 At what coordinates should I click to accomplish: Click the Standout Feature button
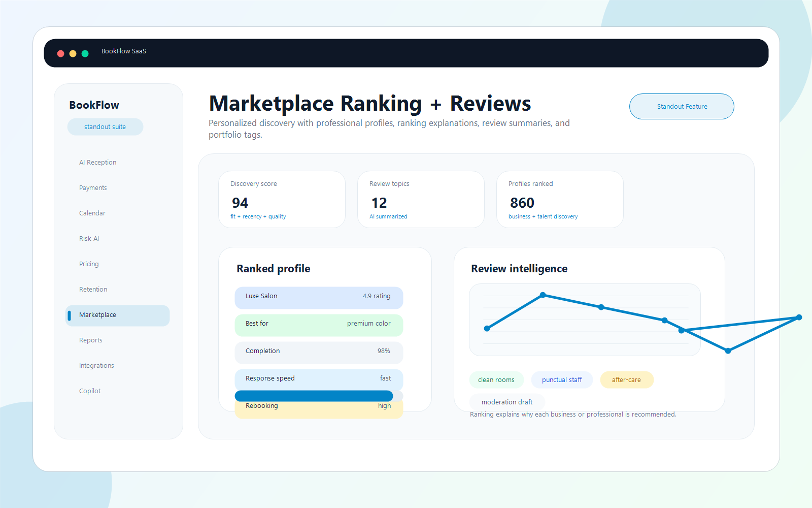(682, 107)
